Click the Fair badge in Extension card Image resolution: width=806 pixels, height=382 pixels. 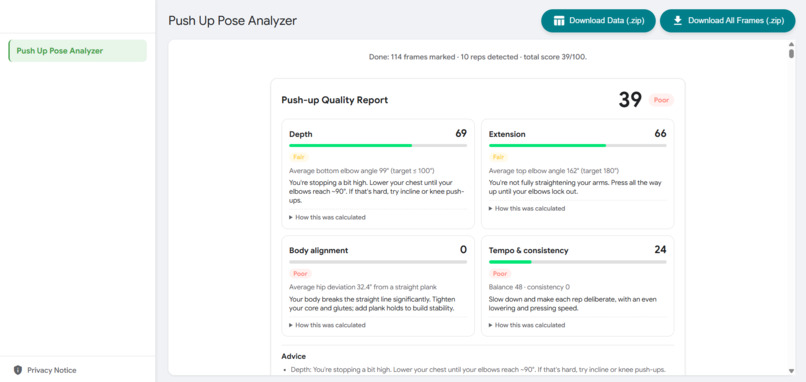497,157
